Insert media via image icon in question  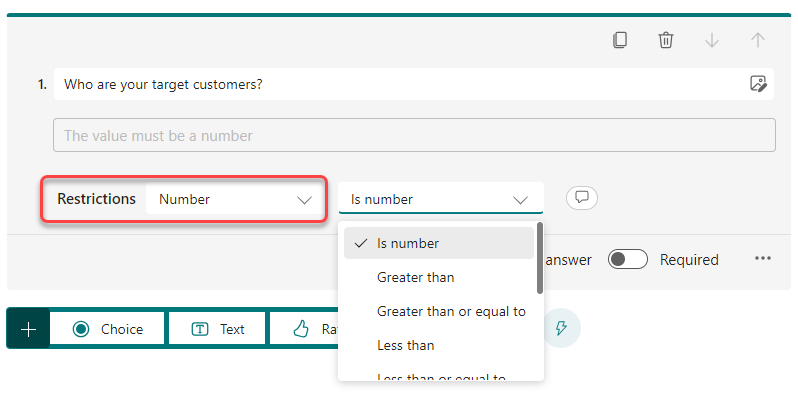tap(759, 84)
